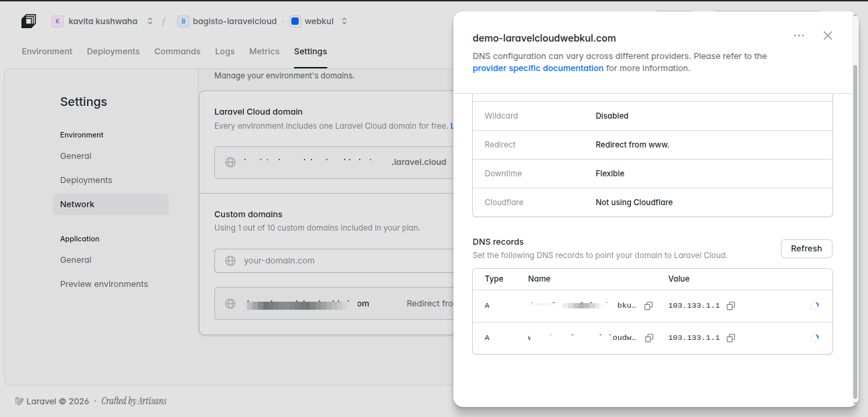
Task: Click the loading spinner of second A record
Action: [x=814, y=338]
